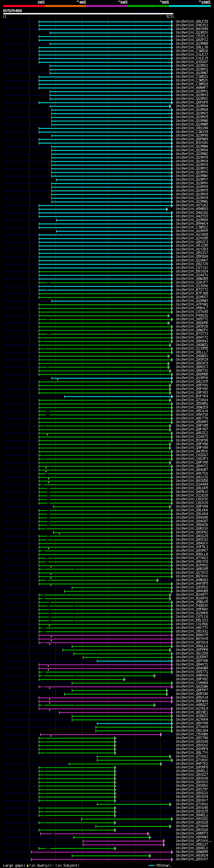Image resolution: width=214 pixels, height=868 pixels.
Task: Select hit label UniRef100_A9V6W3
Action: pos(192,837)
